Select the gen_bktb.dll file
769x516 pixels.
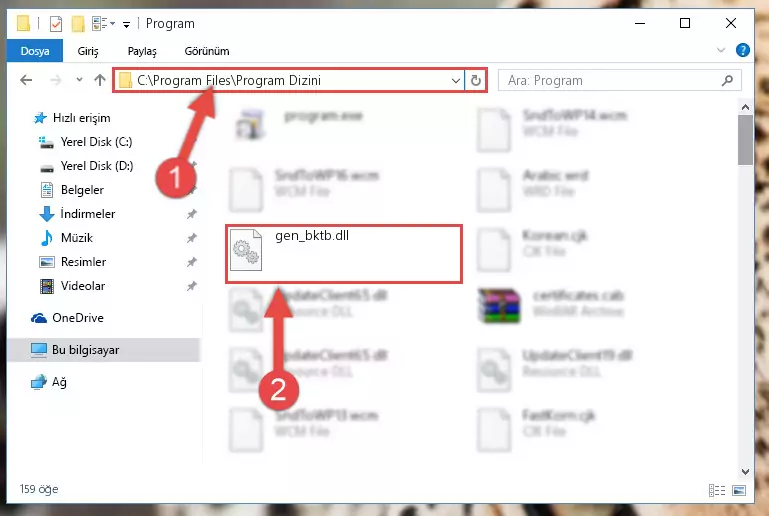click(344, 254)
